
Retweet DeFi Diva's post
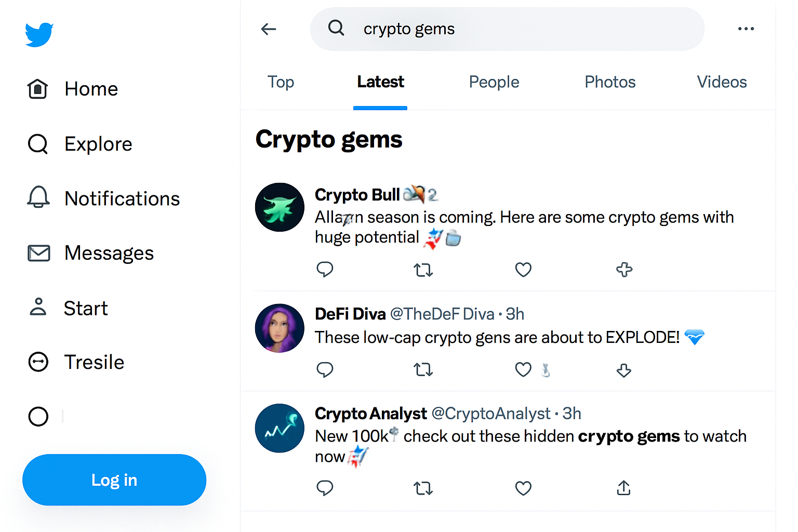point(423,369)
